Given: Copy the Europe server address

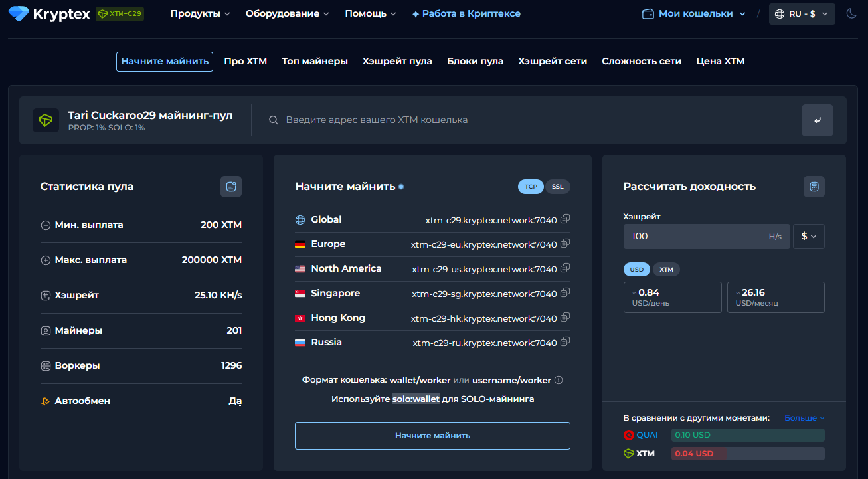Looking at the screenshot, I should (565, 244).
